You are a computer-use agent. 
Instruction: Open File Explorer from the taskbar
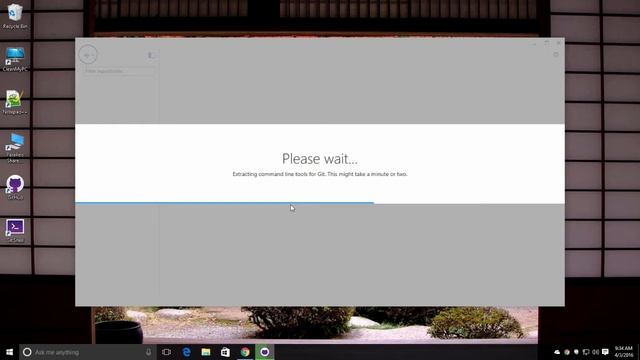pos(206,352)
